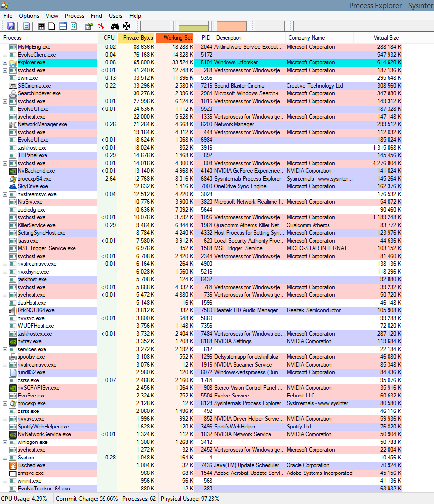
Task: Click the Process Explorer title bar icon
Action: click(x=5, y=5)
